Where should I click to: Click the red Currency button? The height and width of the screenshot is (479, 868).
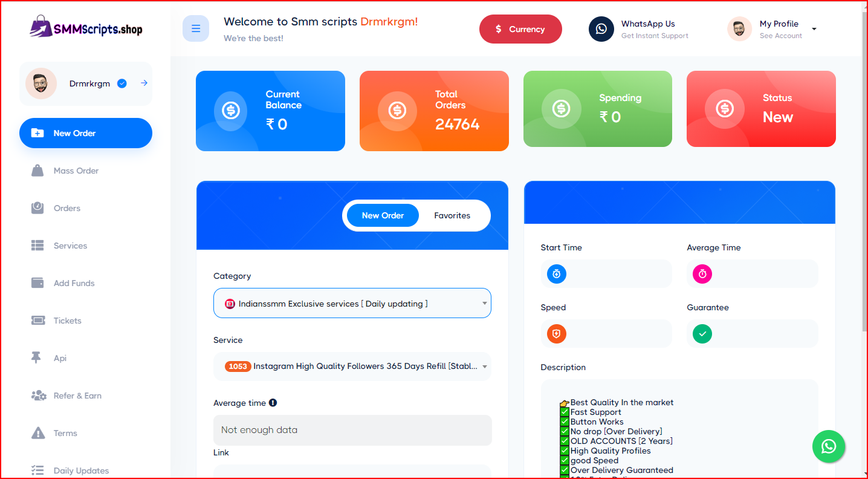click(x=520, y=29)
